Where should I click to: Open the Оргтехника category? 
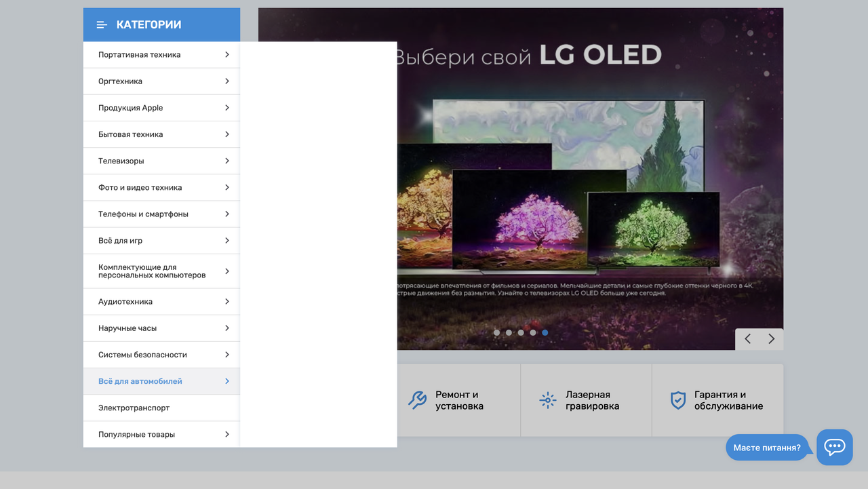161,81
